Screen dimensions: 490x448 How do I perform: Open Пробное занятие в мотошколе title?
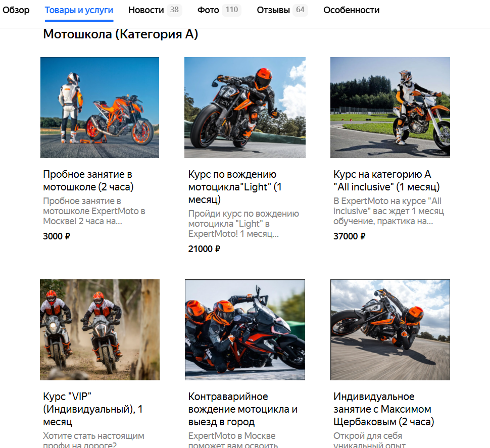(x=88, y=181)
